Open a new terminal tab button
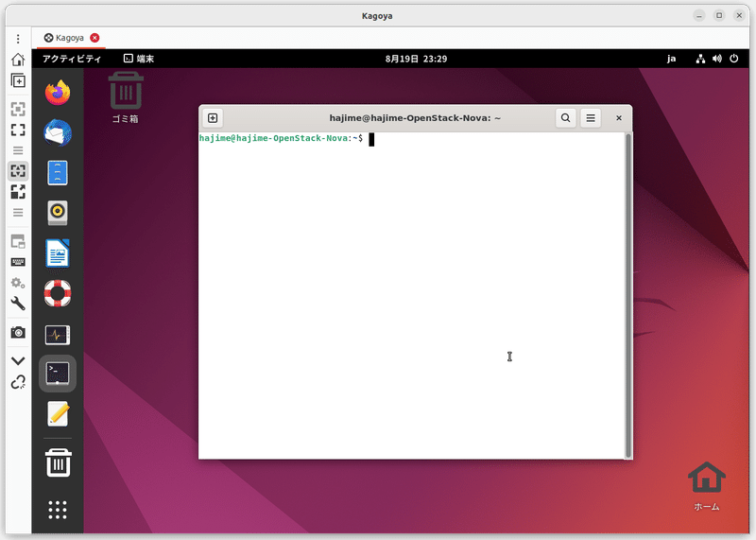Viewport: 756px width, 540px height. point(213,118)
